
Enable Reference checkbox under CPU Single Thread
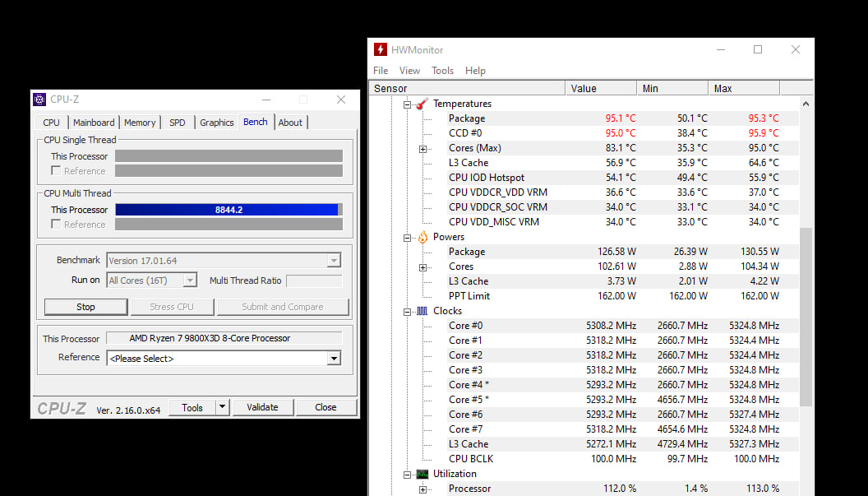point(56,171)
